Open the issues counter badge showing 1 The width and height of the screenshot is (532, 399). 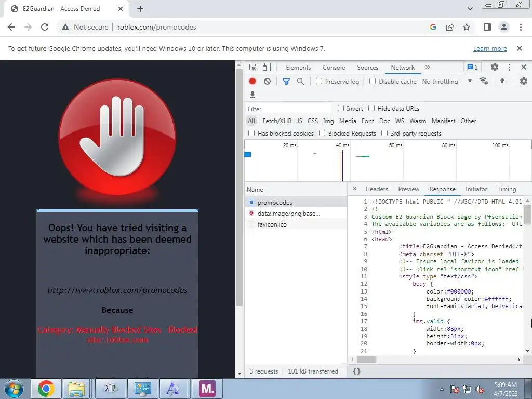(x=472, y=67)
